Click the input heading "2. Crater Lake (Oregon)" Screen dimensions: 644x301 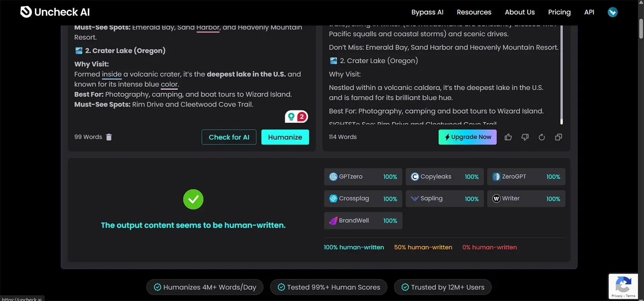[125, 51]
